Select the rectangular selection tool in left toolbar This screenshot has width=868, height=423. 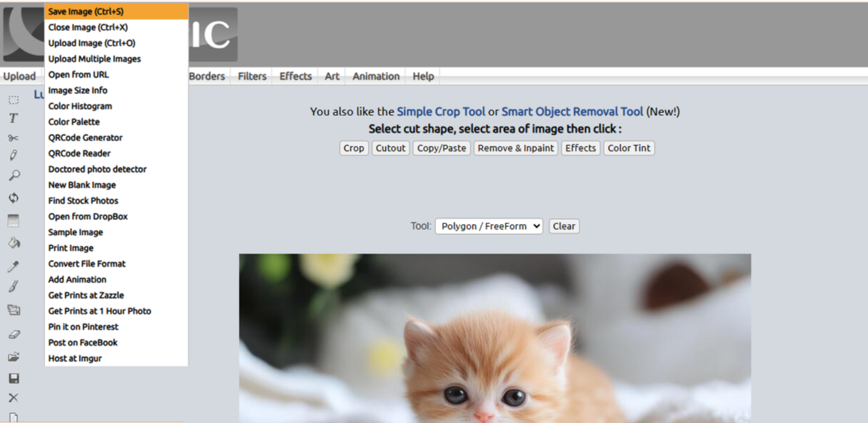[x=13, y=100]
